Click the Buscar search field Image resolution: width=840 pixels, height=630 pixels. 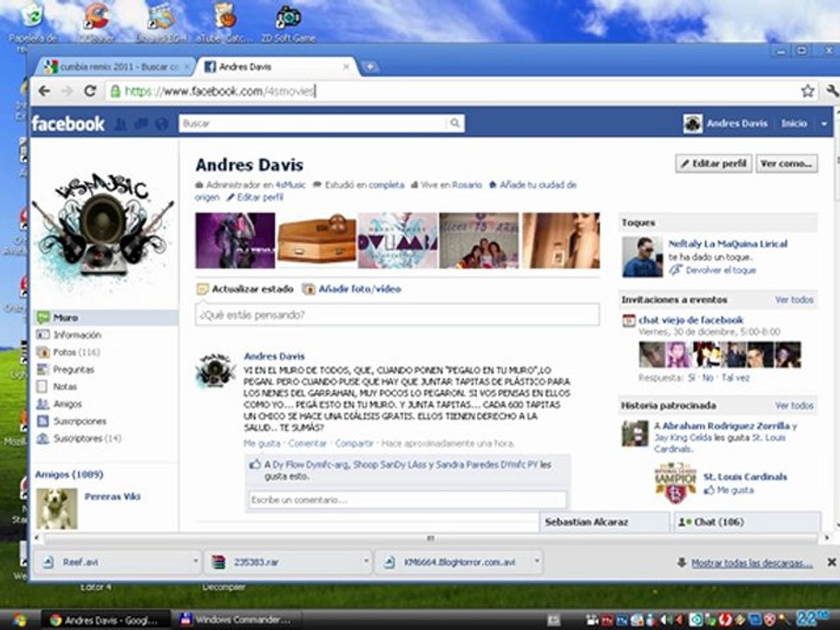tap(313, 123)
